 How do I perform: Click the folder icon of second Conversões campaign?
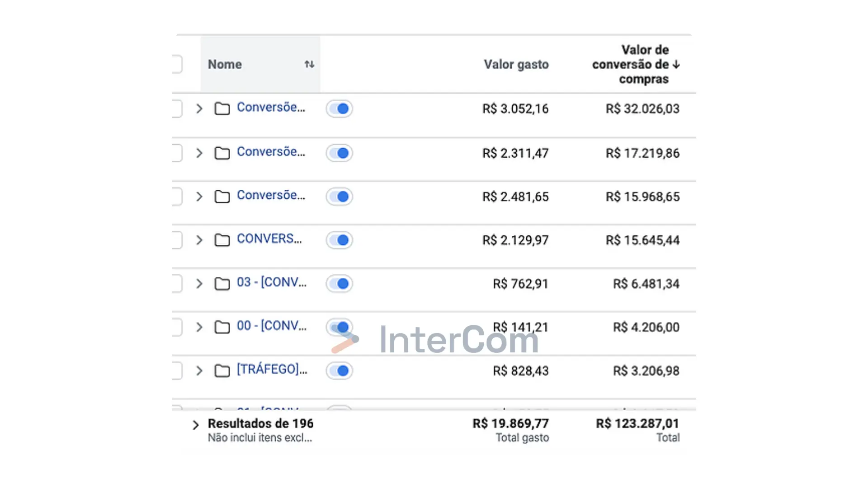222,153
